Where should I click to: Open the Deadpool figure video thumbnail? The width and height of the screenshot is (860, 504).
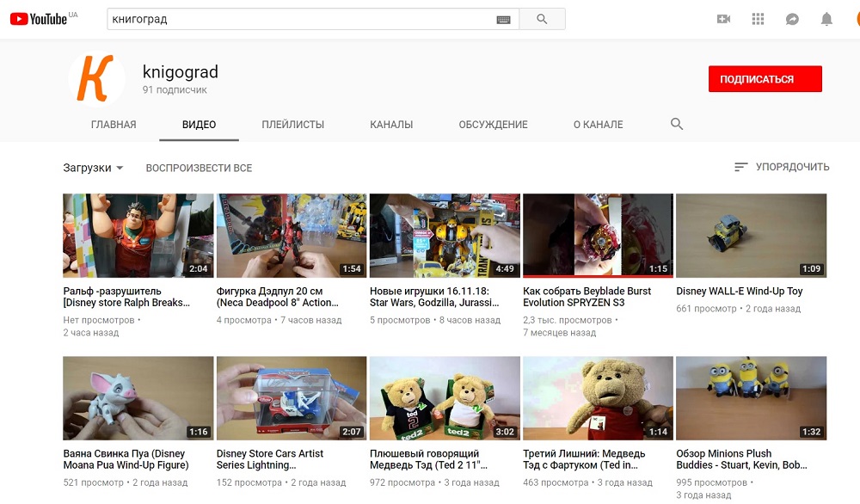click(292, 236)
